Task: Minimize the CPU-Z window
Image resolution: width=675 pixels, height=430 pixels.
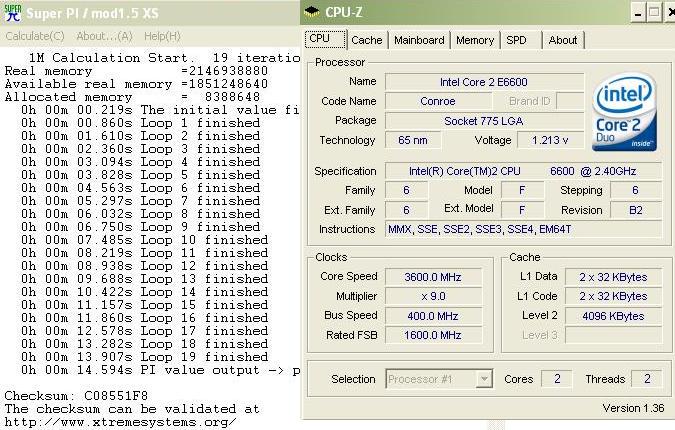Action: point(638,13)
